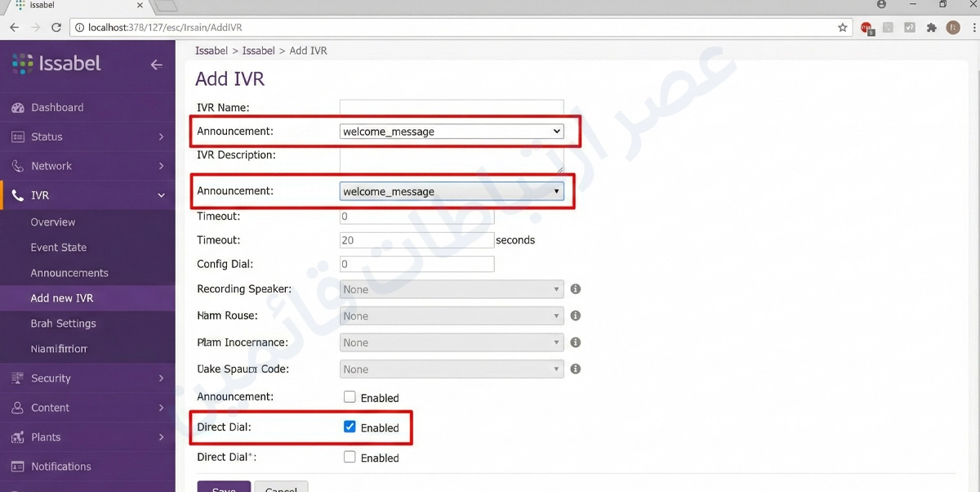Screen dimensions: 980x492
Task: Click the Cancel button
Action: (281, 486)
